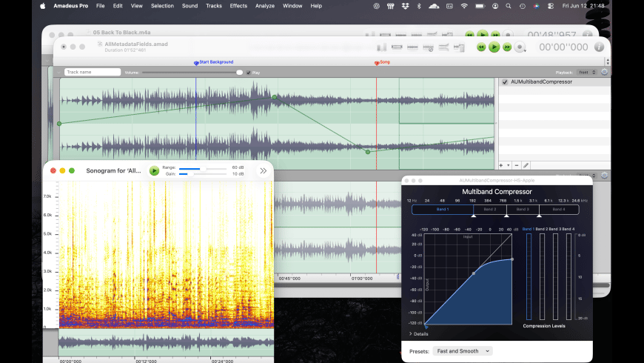Adjust the track Volume slider knob
644x363 pixels.
coord(239,73)
